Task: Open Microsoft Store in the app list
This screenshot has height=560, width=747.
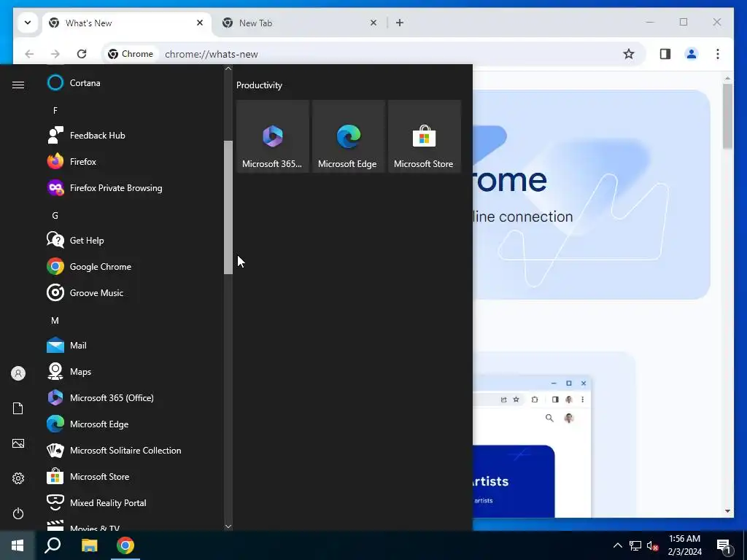Action: coord(133,476)
